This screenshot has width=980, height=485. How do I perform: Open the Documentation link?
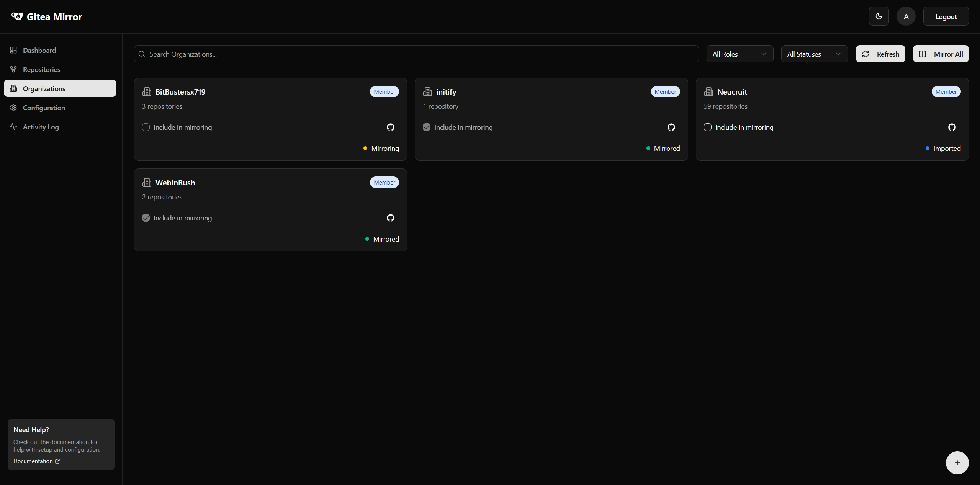pyautogui.click(x=36, y=461)
